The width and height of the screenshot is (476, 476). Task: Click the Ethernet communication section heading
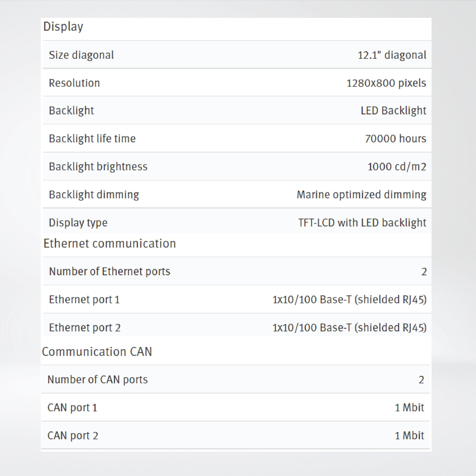(x=110, y=244)
